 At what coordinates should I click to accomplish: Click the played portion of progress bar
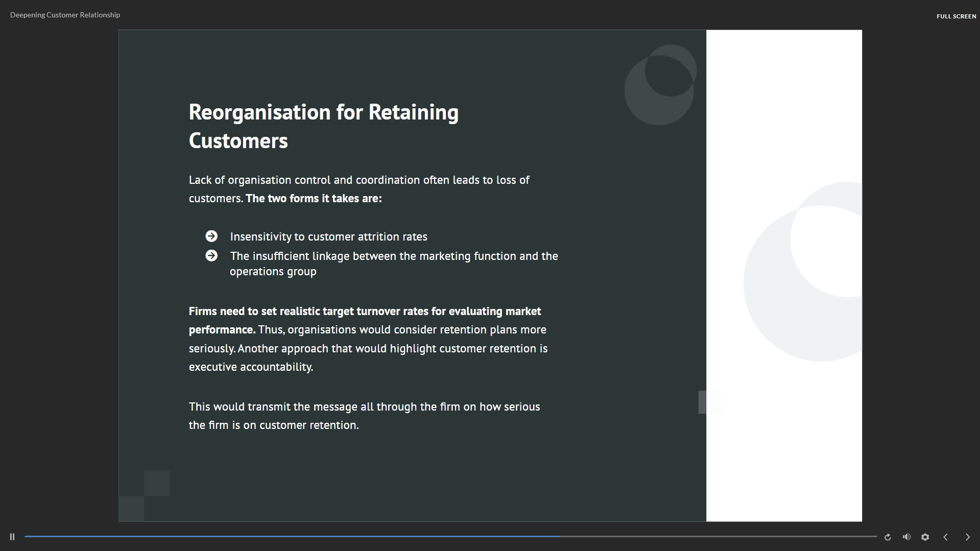pos(291,537)
